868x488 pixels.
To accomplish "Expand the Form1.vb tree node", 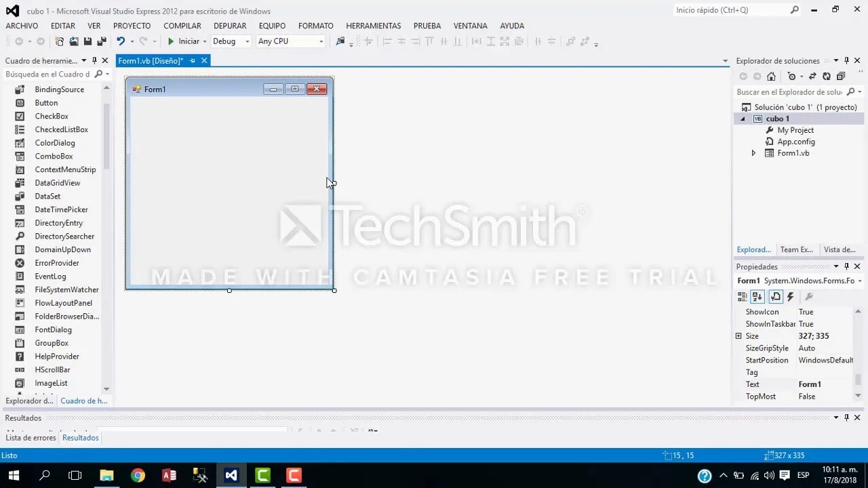I will [753, 153].
